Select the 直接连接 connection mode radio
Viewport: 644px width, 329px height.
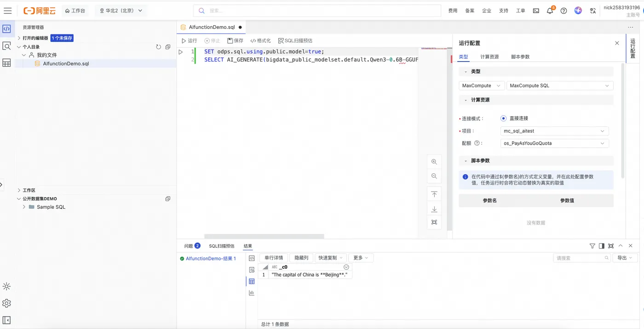503,118
